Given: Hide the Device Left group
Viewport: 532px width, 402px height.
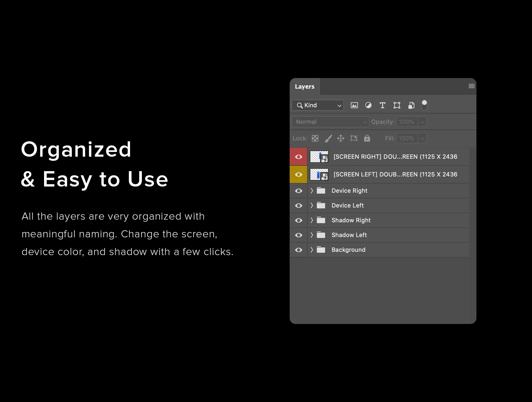Looking at the screenshot, I should point(299,205).
